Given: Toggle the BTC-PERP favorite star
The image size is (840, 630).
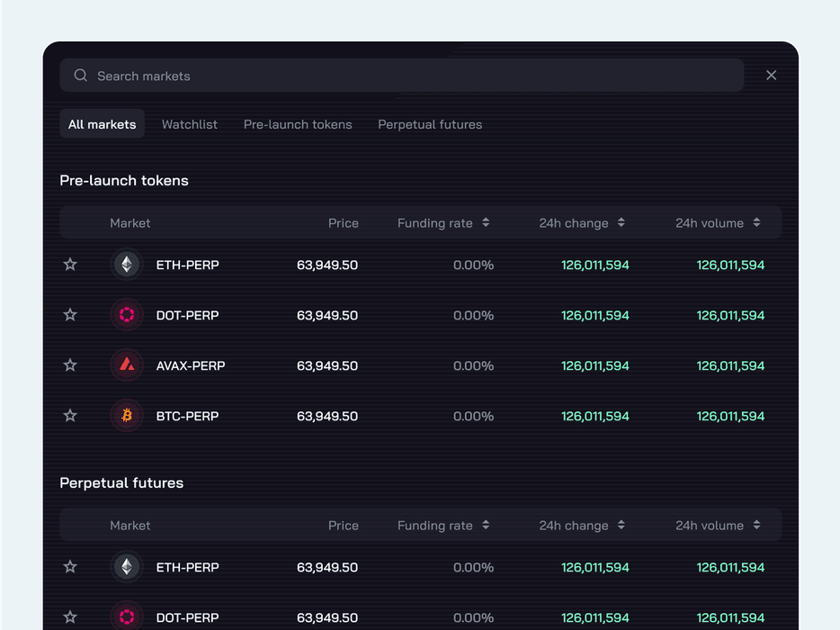Looking at the screenshot, I should click(x=70, y=416).
